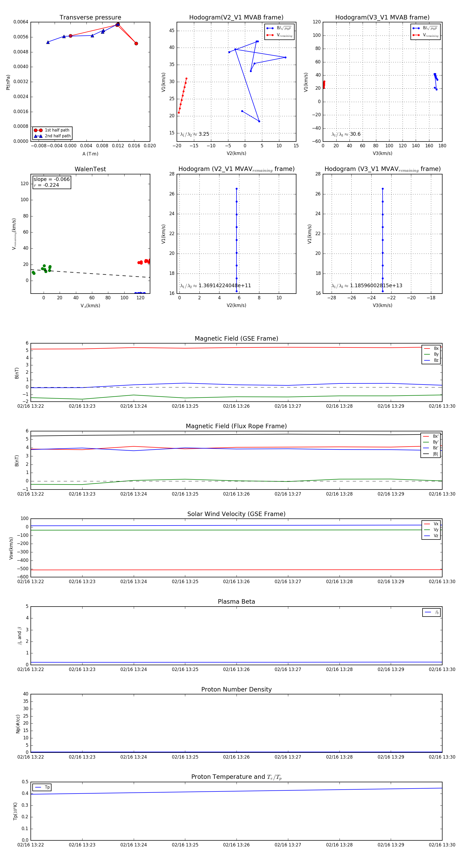473x868 pixels.
Task: Click the 'Vz' legend entry
Action: (x=431, y=536)
